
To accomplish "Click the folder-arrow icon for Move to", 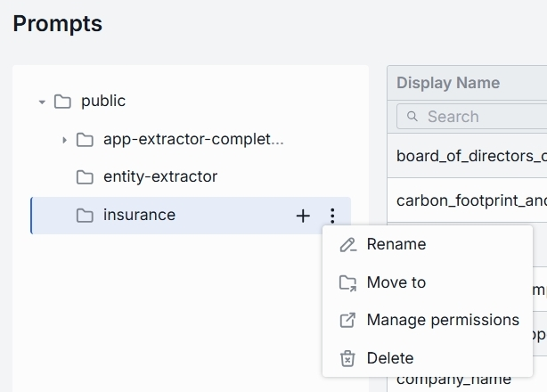I will click(x=347, y=282).
